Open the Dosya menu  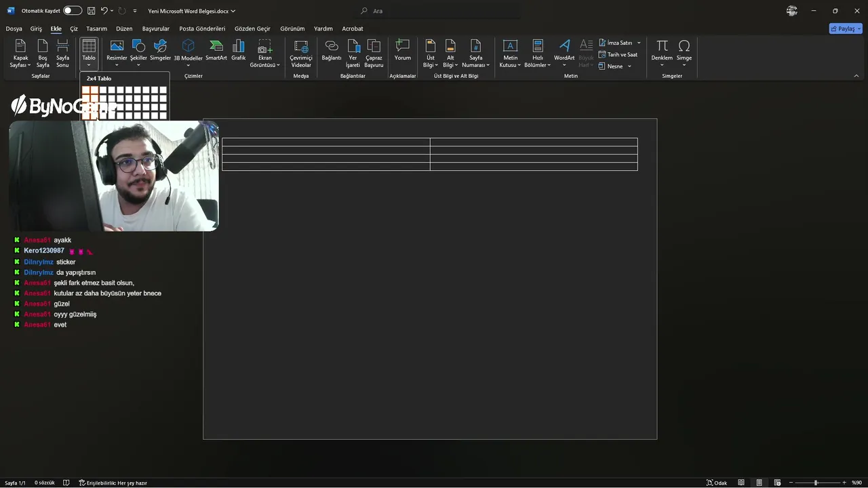14,28
